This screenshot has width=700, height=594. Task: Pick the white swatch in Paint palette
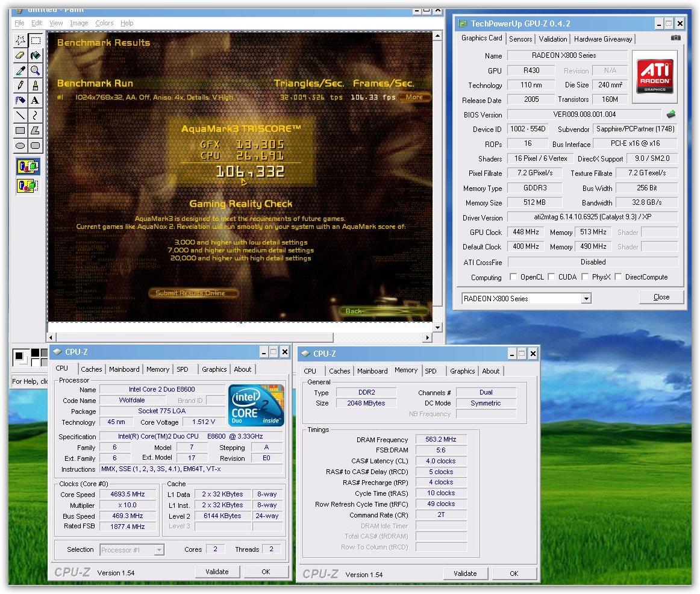click(35, 361)
